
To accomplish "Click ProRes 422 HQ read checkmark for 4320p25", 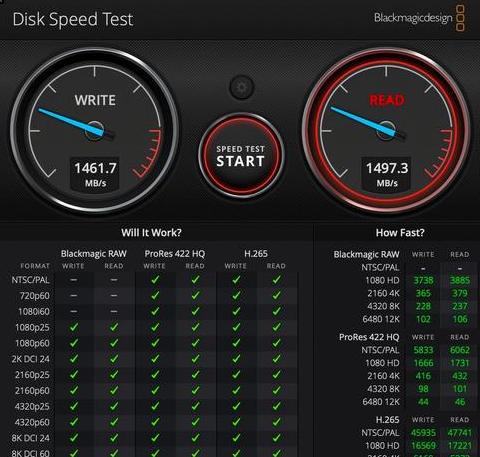I will click(195, 406).
